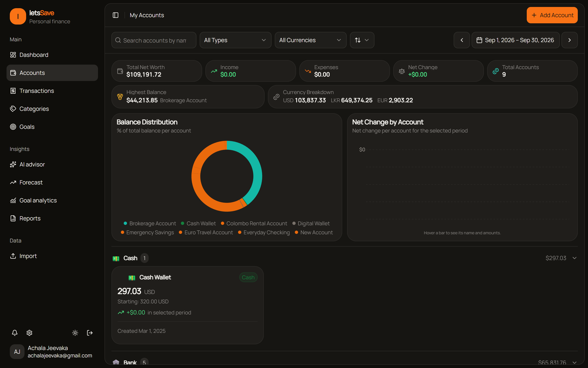The width and height of the screenshot is (588, 368).
Task: Open settings gear icon
Action: tap(29, 333)
